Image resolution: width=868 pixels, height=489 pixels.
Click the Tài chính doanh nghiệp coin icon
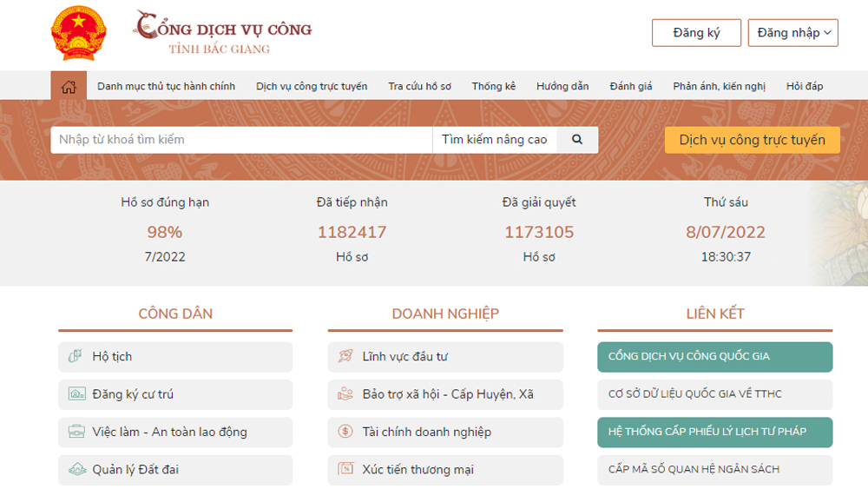click(x=345, y=432)
